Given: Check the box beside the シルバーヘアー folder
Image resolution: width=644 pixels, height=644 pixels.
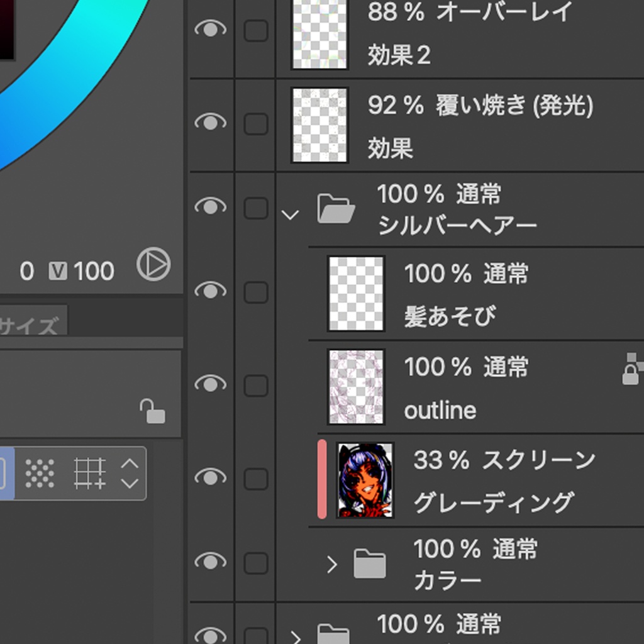Looking at the screenshot, I should [256, 208].
